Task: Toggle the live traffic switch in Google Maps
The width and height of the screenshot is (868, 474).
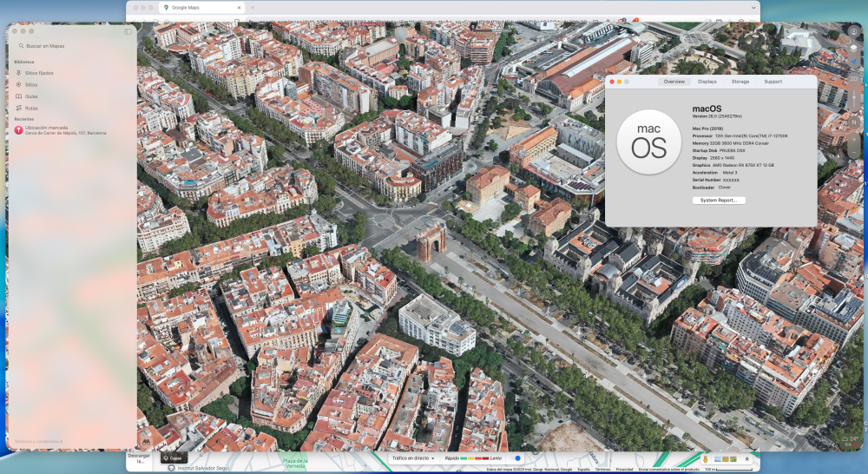Action: (516, 458)
